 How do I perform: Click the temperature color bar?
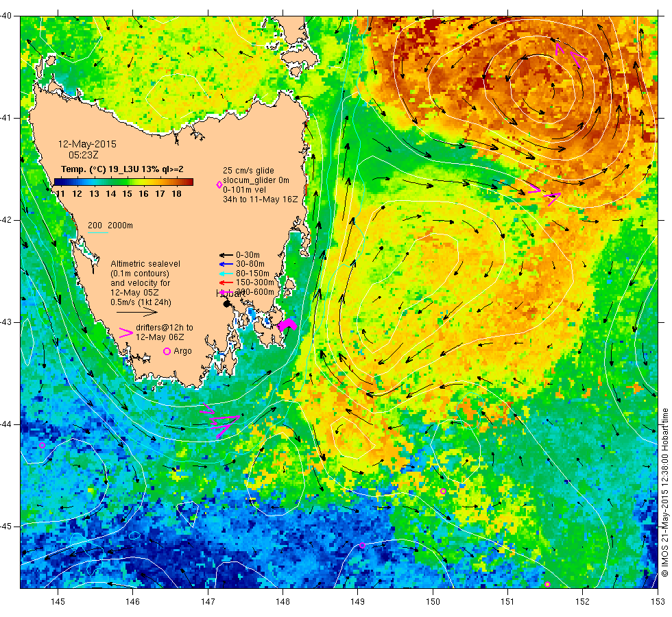[124, 182]
